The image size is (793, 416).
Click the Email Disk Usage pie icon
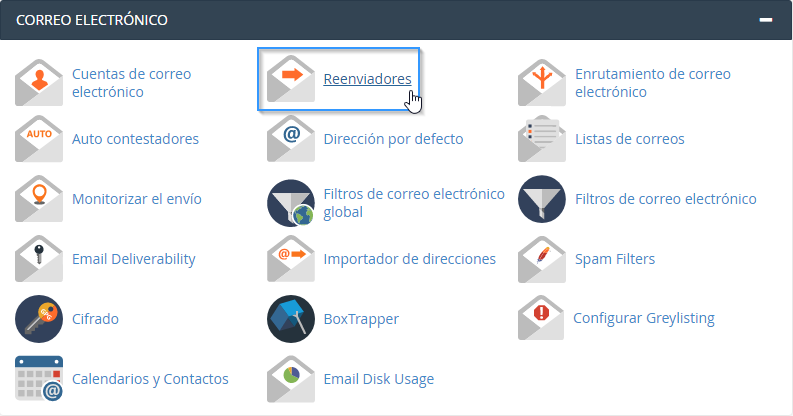[x=291, y=379]
